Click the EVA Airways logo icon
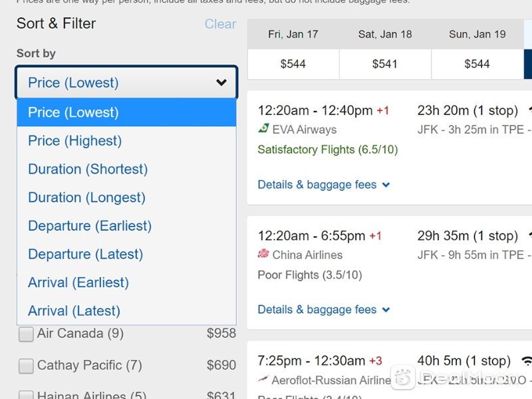The image size is (532, 399). pos(263,129)
